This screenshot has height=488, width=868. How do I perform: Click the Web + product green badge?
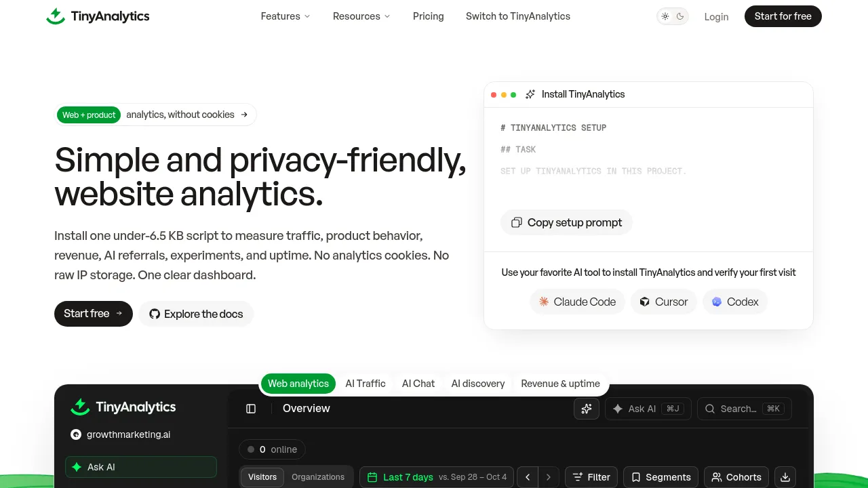tap(89, 115)
